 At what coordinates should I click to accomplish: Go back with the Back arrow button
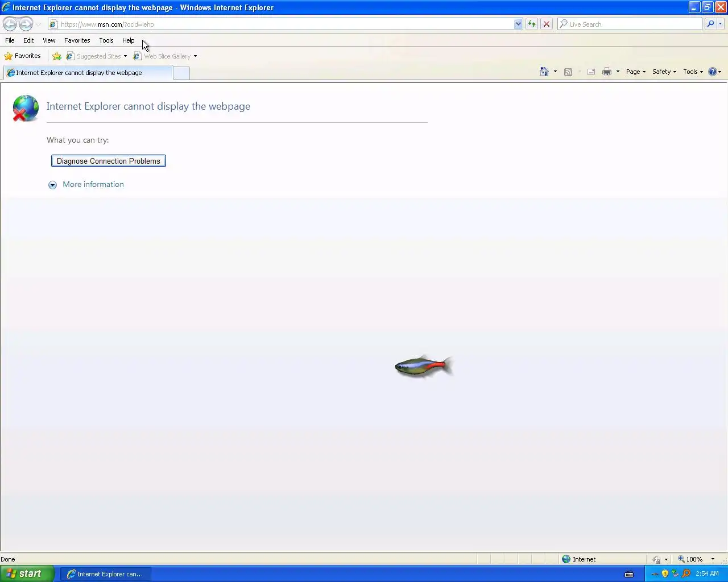click(x=10, y=24)
